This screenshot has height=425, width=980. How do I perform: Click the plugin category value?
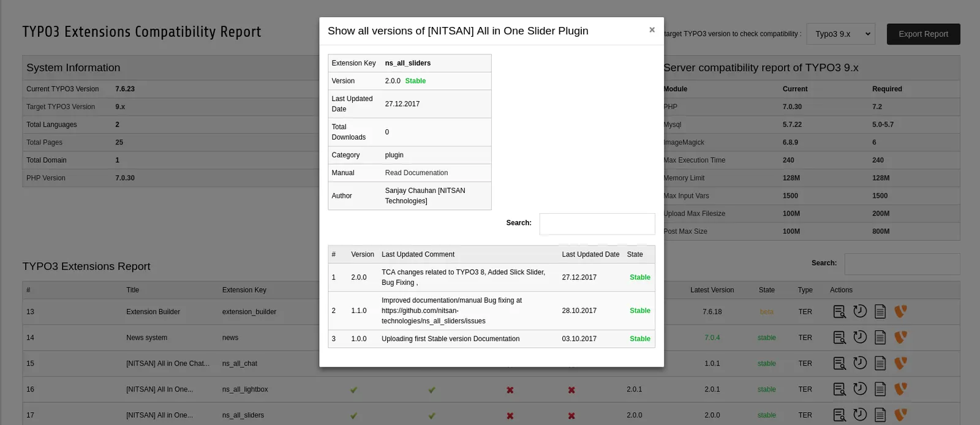click(x=394, y=155)
